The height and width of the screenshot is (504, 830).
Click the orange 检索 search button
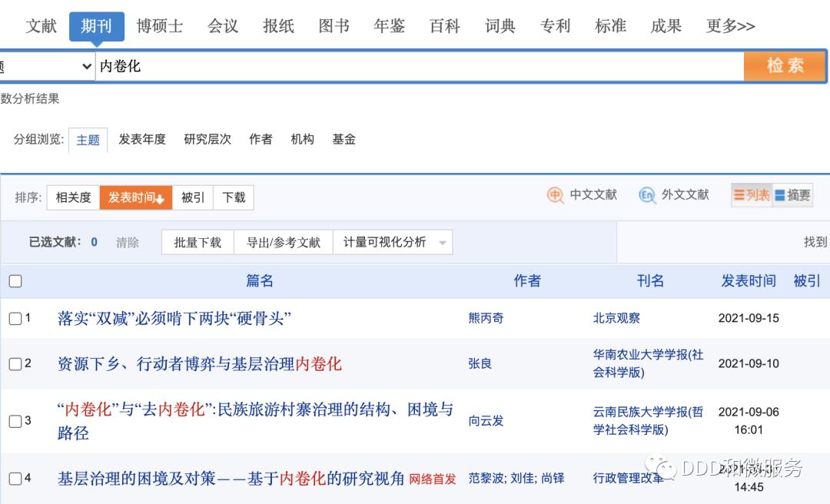[785, 66]
